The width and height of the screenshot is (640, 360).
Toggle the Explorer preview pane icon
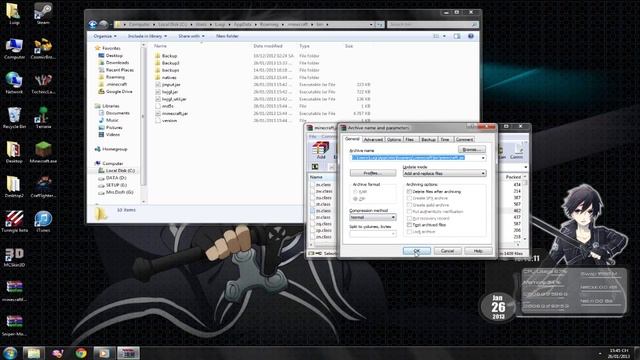pos(457,36)
